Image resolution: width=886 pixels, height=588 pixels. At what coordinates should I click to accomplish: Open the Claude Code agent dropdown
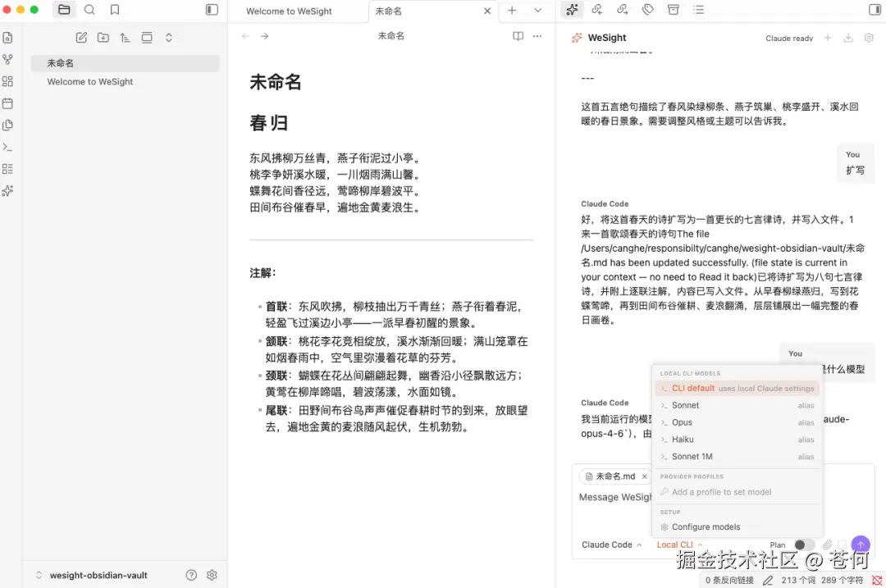click(612, 545)
